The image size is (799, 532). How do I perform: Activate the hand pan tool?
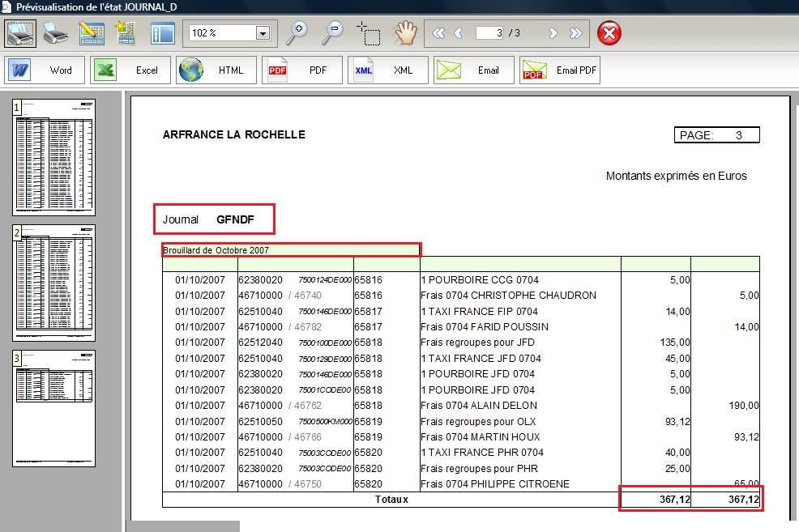tap(404, 33)
